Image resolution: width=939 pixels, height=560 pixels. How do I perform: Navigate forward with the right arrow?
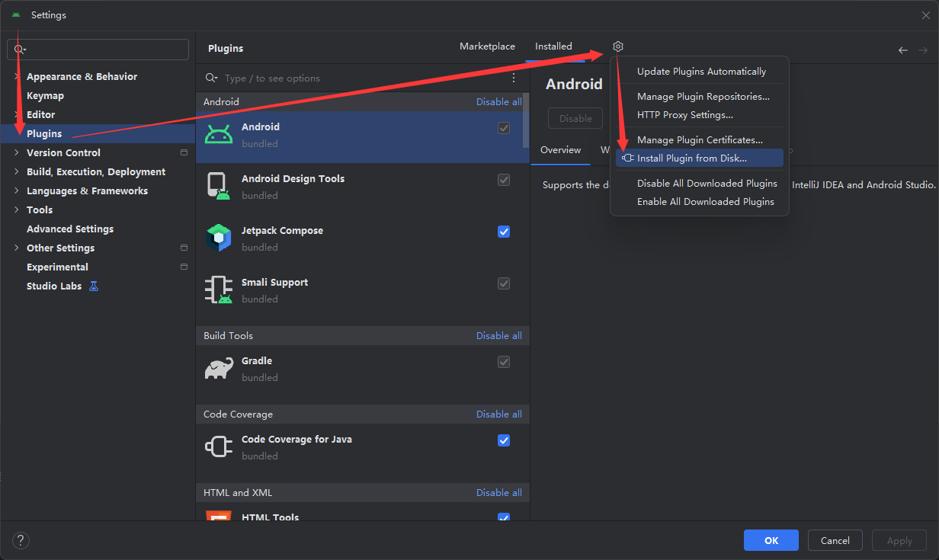click(x=923, y=50)
